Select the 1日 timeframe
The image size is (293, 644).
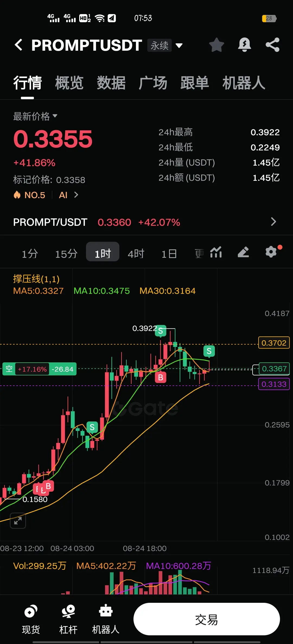169,254
